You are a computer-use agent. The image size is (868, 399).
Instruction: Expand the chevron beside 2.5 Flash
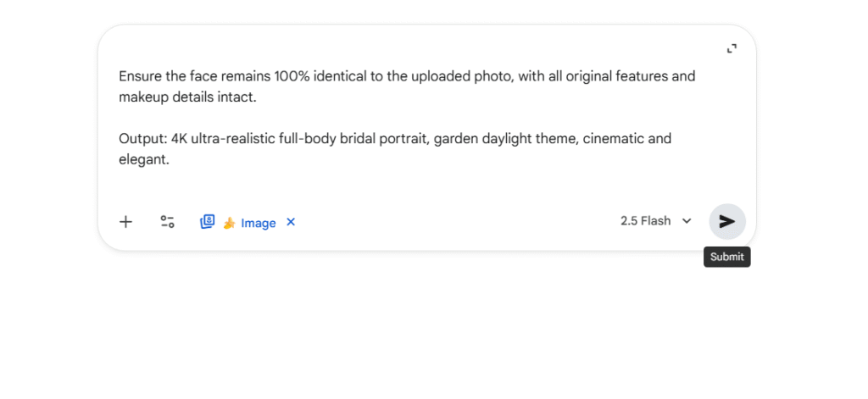687,221
